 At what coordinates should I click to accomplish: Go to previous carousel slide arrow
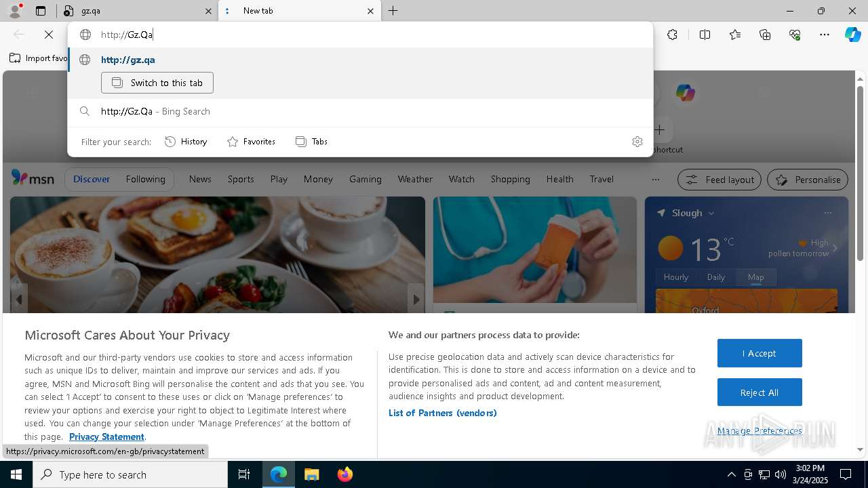pyautogui.click(x=19, y=299)
